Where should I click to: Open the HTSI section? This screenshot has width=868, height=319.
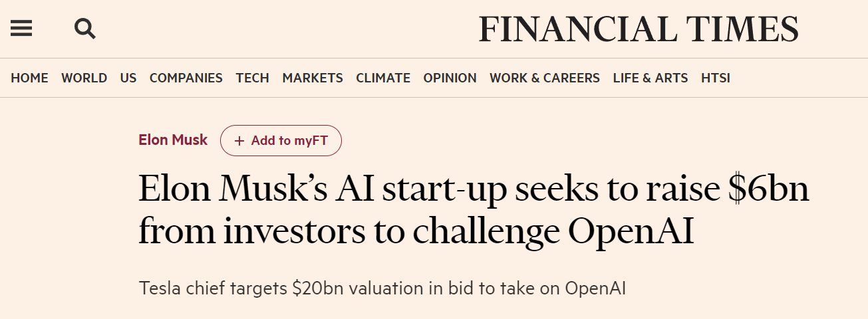716,78
